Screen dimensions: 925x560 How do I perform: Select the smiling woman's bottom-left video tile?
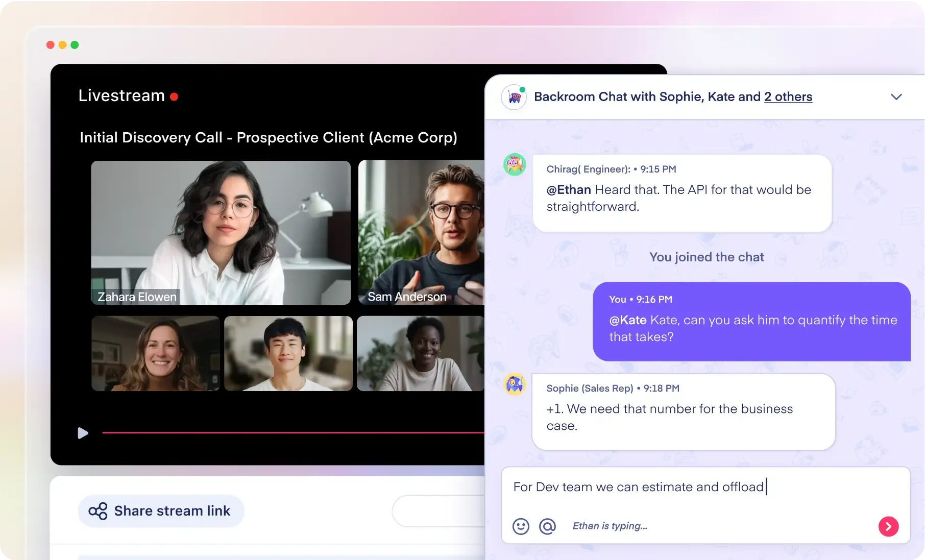pos(156,353)
